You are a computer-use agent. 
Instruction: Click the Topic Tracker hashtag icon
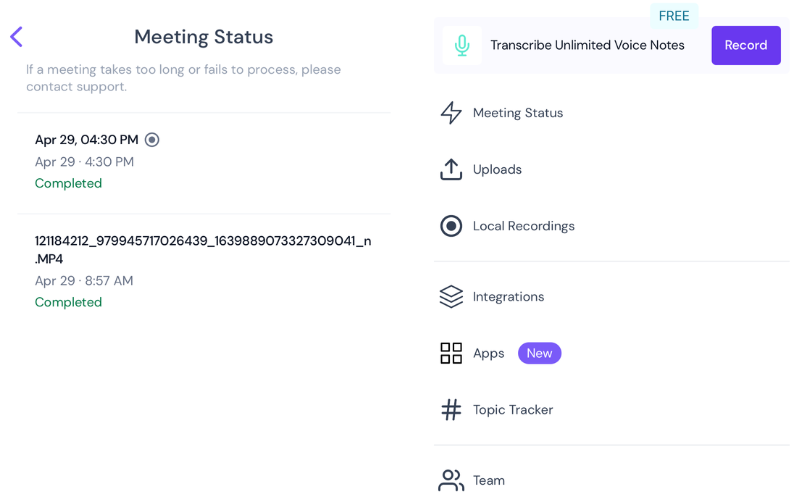[451, 410]
